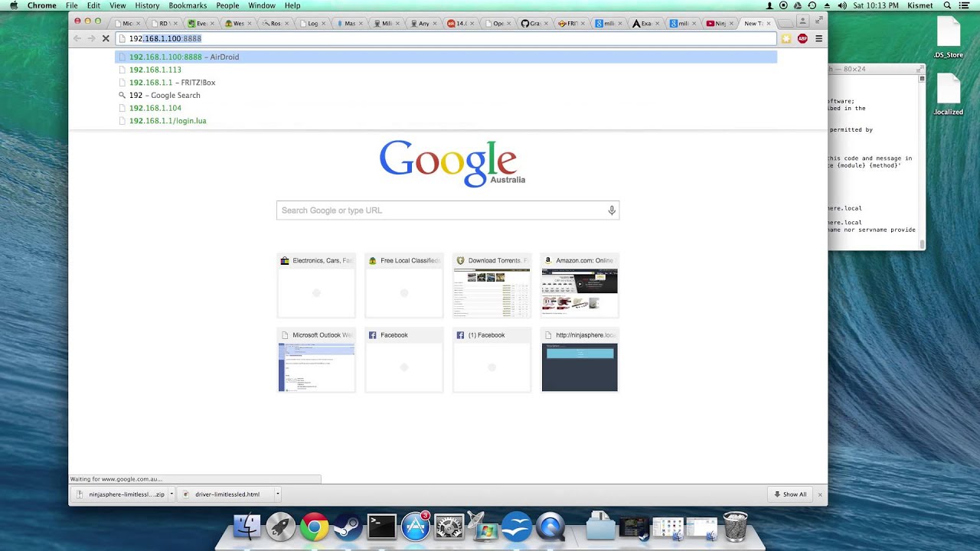Open Launchpad rocket icon in dock
The height and width of the screenshot is (551, 980).
(x=280, y=527)
